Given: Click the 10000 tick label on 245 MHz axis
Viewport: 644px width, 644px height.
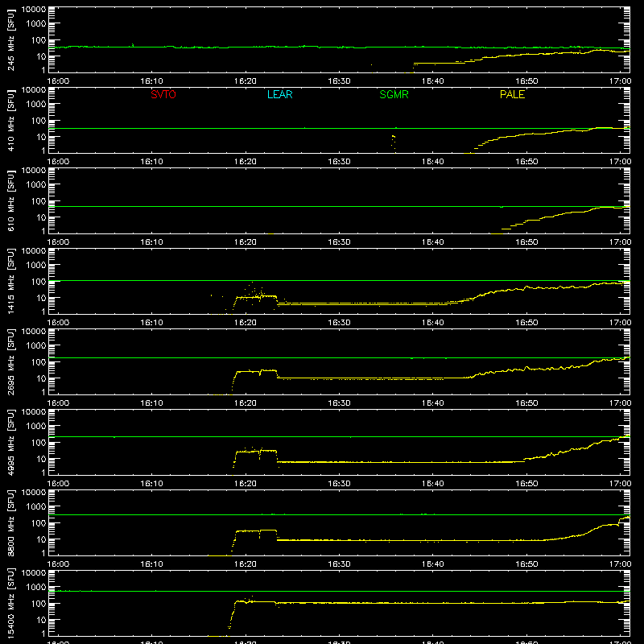Looking at the screenshot, I should (34, 10).
